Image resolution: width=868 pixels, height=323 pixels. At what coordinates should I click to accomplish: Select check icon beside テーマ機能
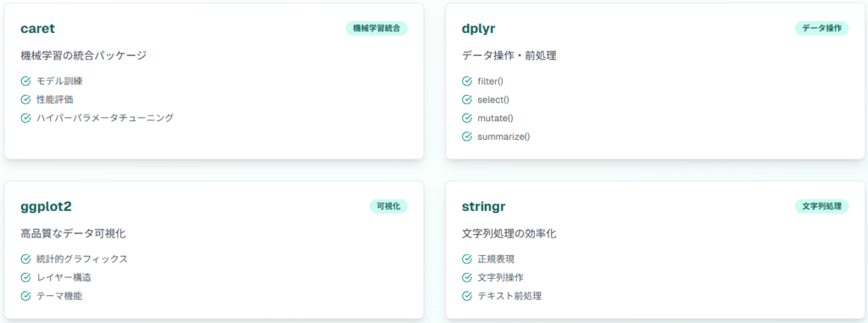tap(25, 296)
